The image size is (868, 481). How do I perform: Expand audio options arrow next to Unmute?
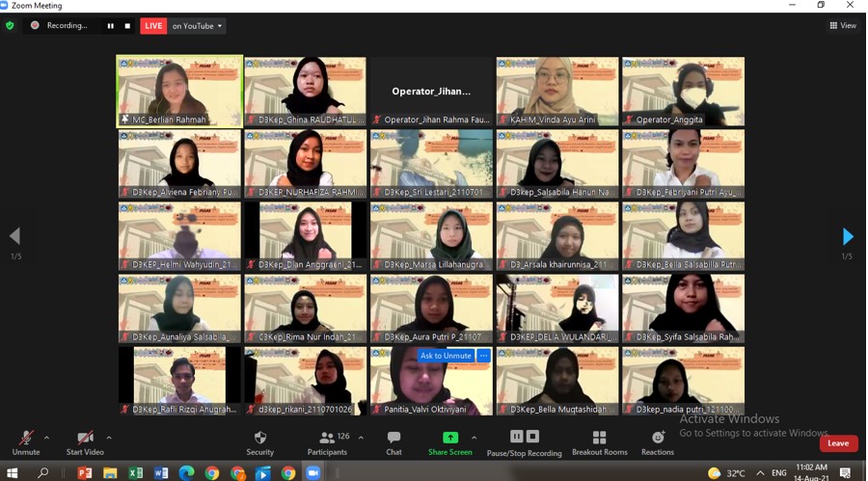[x=46, y=438]
